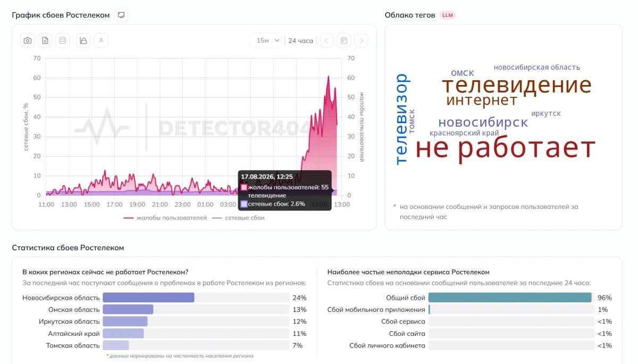Click the 'новосибирск' tag in cloud
Image resolution: width=638 pixels, height=364 pixels.
[x=483, y=122]
